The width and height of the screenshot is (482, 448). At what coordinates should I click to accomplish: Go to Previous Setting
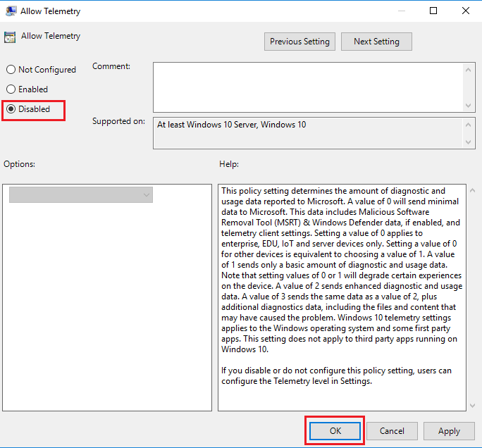(x=299, y=42)
